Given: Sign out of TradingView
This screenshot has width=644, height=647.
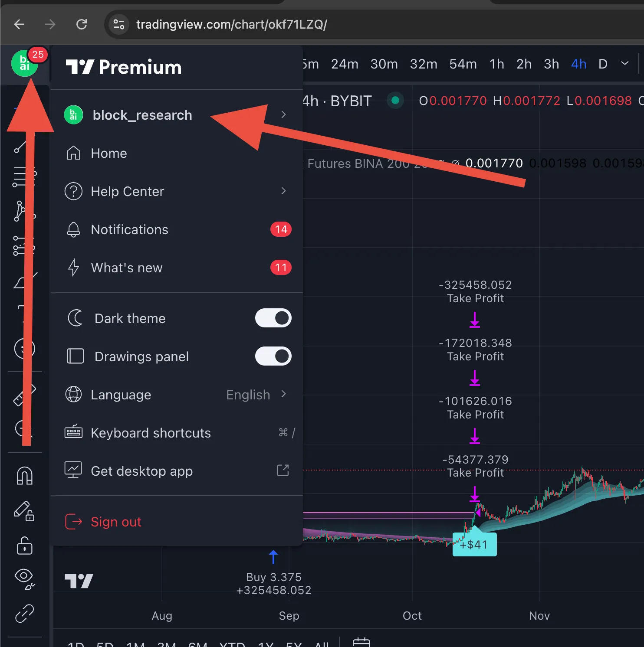Looking at the screenshot, I should coord(115,522).
